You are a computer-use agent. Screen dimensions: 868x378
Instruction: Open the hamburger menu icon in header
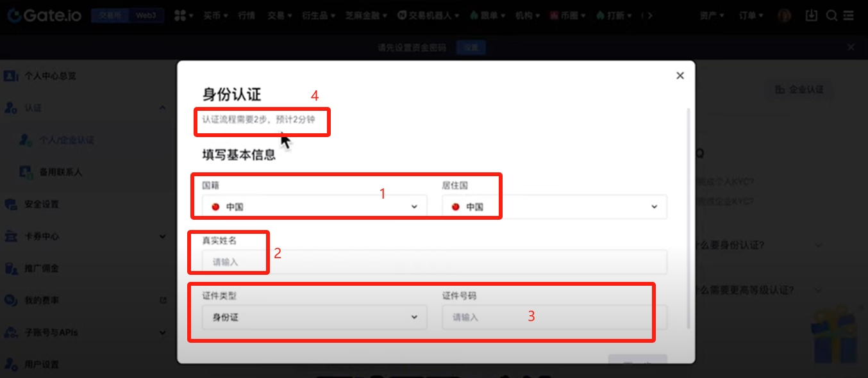click(x=852, y=15)
